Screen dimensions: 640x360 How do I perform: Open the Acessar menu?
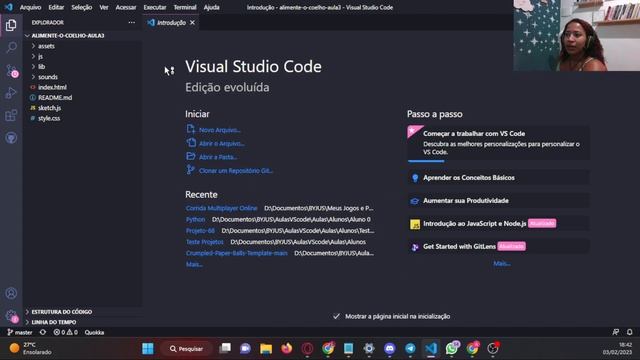[x=126, y=7]
